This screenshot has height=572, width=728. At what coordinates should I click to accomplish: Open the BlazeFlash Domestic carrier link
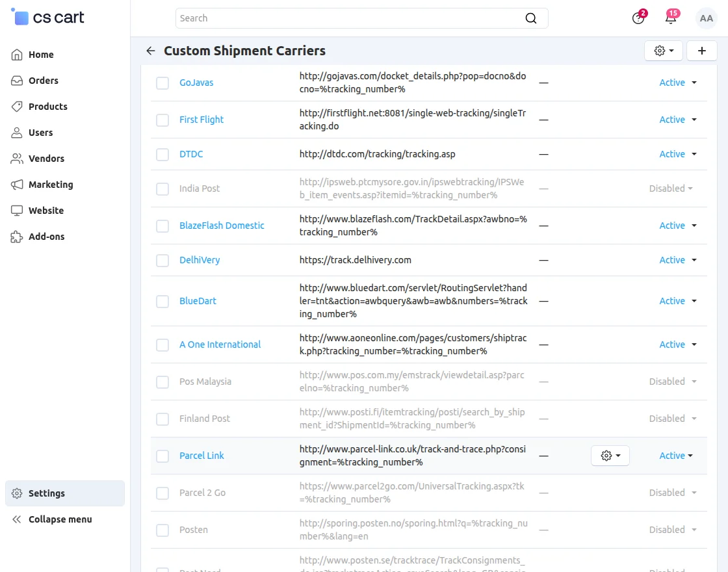tap(222, 226)
